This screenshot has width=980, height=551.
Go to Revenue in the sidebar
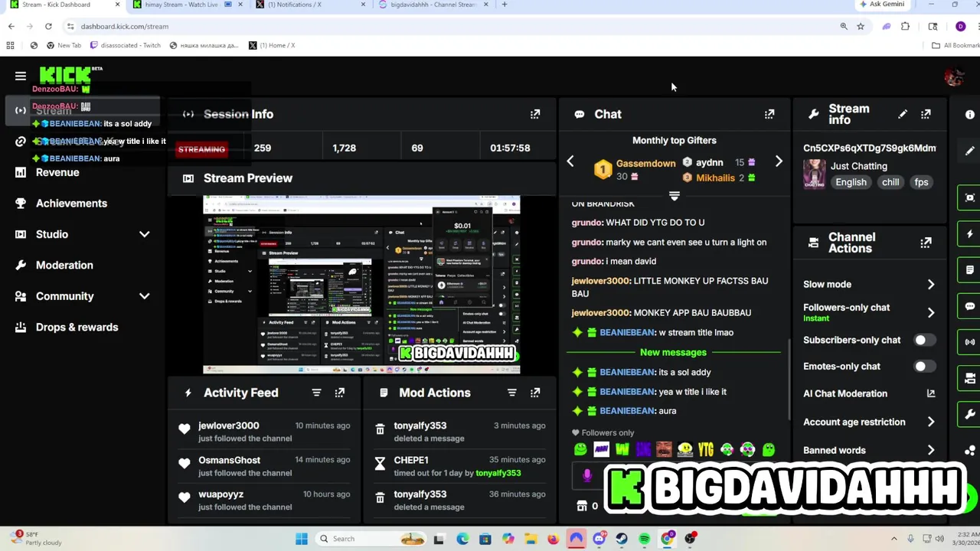click(57, 172)
